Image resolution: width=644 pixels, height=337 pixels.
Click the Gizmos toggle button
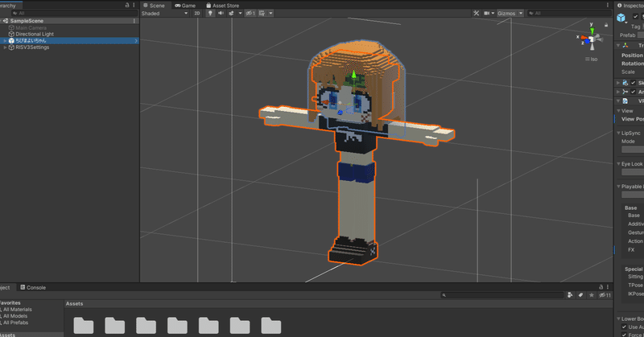506,13
